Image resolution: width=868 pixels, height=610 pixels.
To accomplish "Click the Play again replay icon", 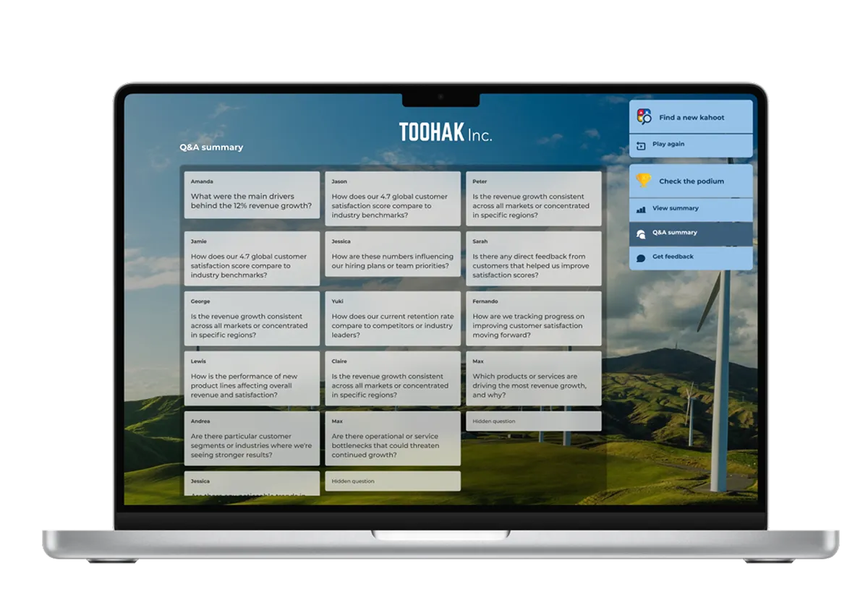I will click(641, 145).
